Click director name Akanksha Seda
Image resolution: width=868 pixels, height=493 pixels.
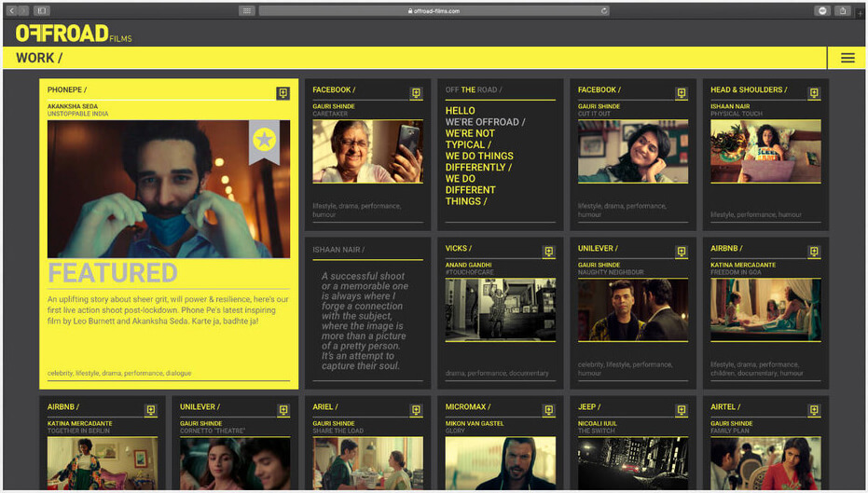pyautogui.click(x=73, y=106)
